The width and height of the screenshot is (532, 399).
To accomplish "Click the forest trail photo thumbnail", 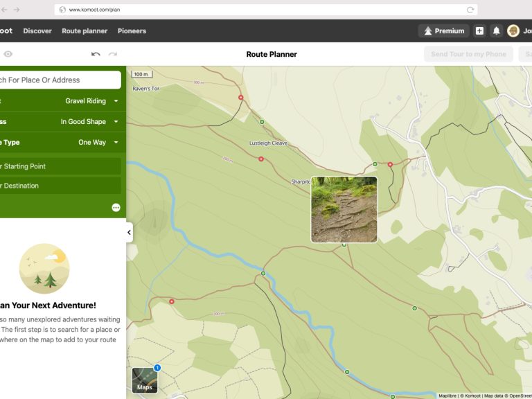I will pyautogui.click(x=344, y=209).
